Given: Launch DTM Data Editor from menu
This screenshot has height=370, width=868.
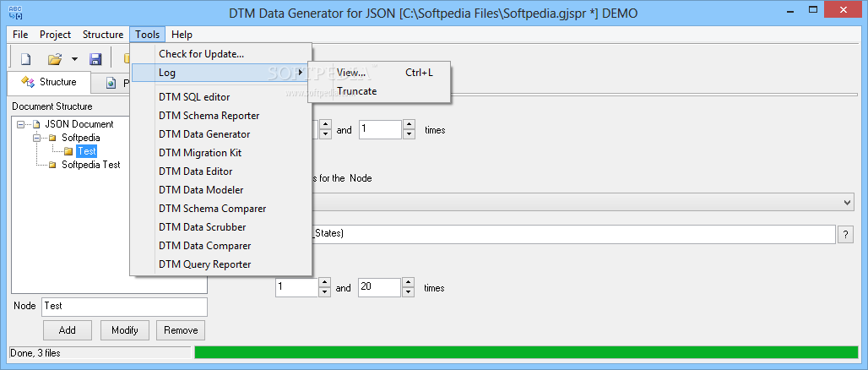Looking at the screenshot, I should tap(220, 171).
